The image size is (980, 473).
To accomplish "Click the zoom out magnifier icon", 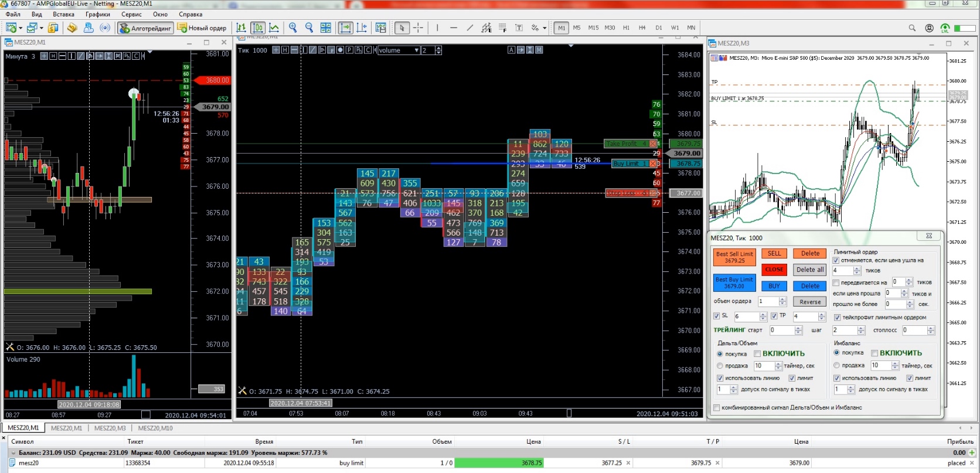I will tap(309, 28).
